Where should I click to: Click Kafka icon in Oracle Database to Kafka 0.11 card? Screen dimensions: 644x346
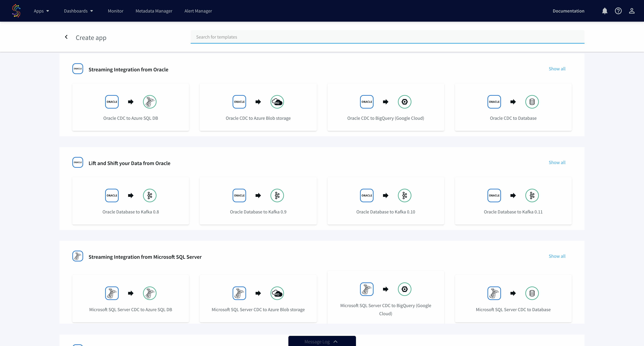click(x=532, y=195)
